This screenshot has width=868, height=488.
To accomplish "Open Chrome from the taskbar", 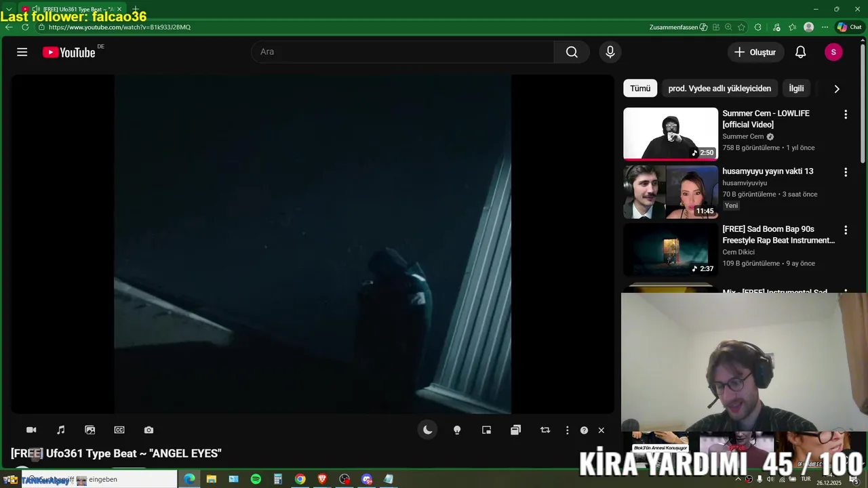I will 300,479.
